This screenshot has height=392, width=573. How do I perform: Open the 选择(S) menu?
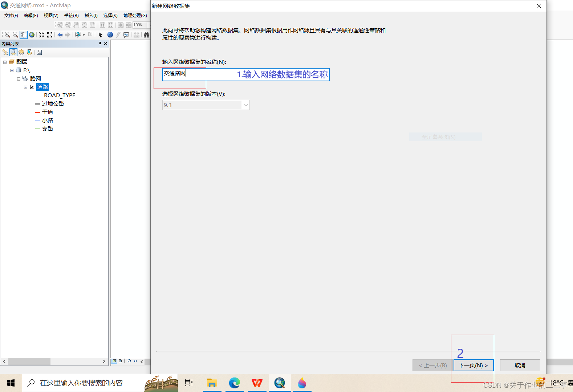click(110, 16)
